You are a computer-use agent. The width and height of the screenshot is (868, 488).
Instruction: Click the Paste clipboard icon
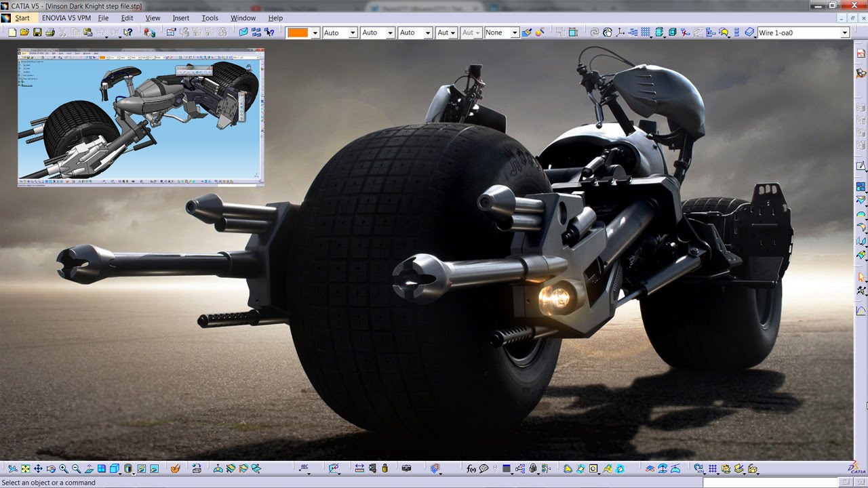pyautogui.click(x=88, y=32)
